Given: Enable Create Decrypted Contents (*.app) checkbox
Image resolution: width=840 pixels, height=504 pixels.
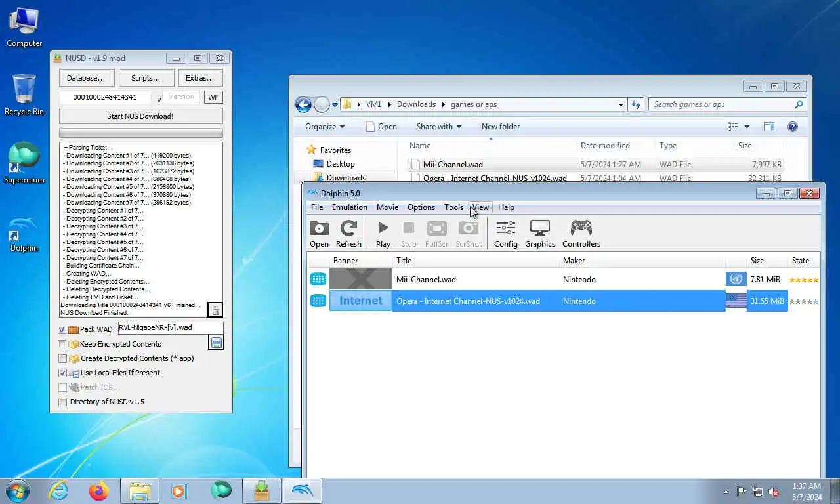Looking at the screenshot, I should [62, 359].
